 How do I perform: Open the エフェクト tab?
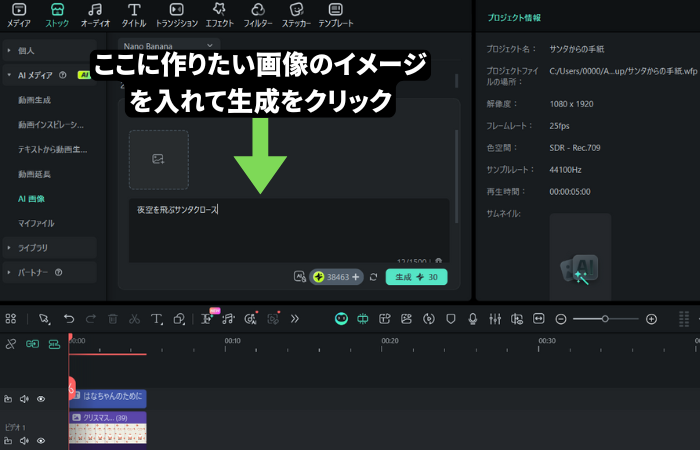tap(219, 16)
